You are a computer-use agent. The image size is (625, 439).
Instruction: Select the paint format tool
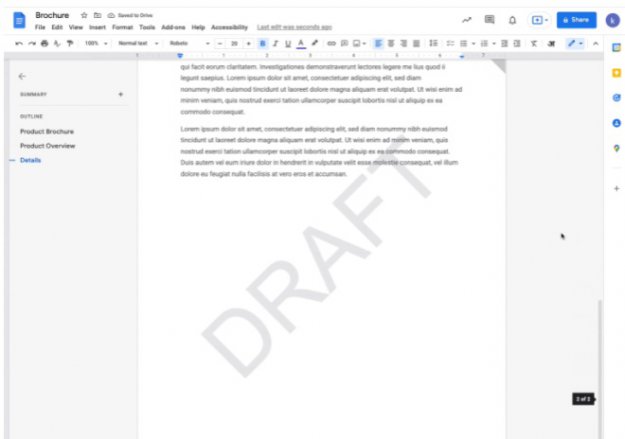tap(70, 43)
